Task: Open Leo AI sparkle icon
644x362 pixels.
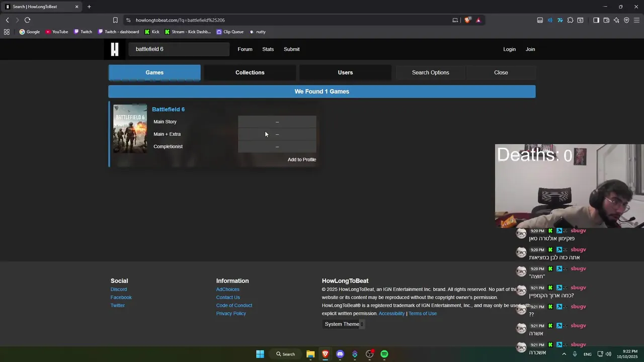Action: point(616,20)
